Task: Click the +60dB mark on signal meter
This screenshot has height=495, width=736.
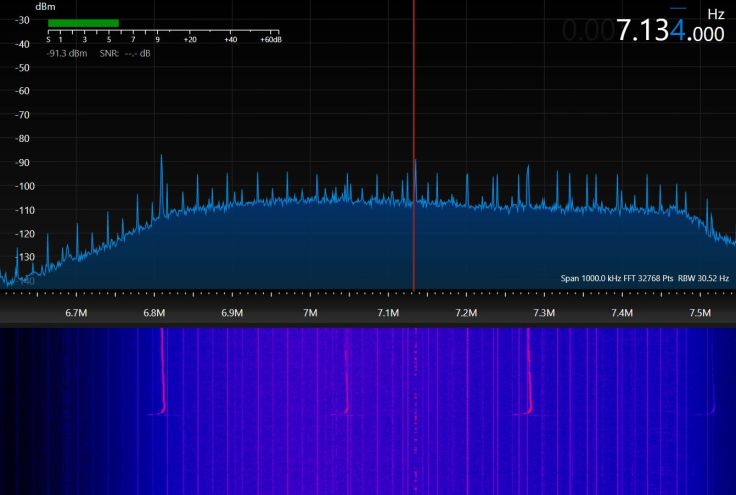Action: click(269, 39)
